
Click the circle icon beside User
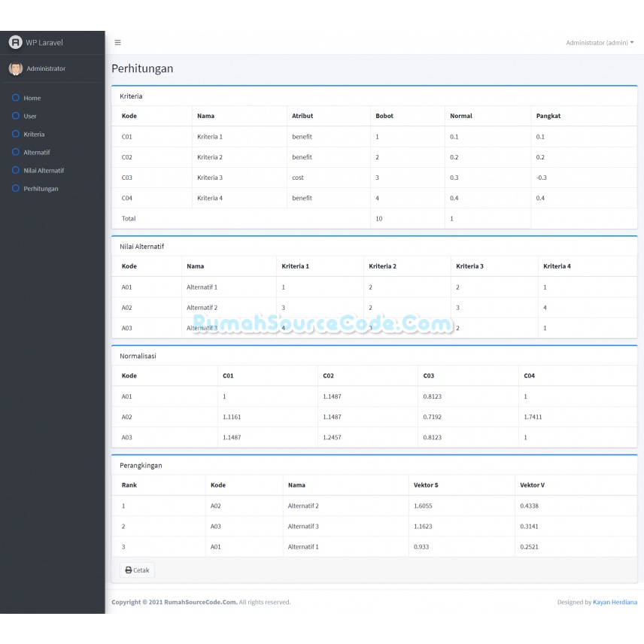(x=15, y=116)
